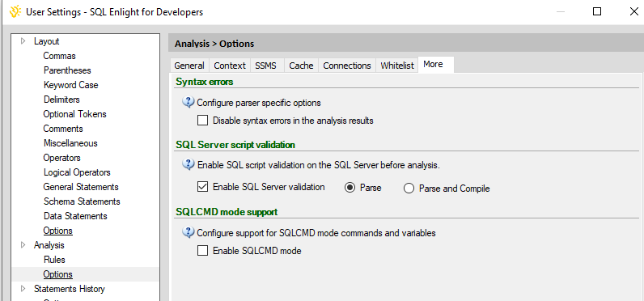Select the More tab
This screenshot has height=301, width=644.
(x=436, y=65)
